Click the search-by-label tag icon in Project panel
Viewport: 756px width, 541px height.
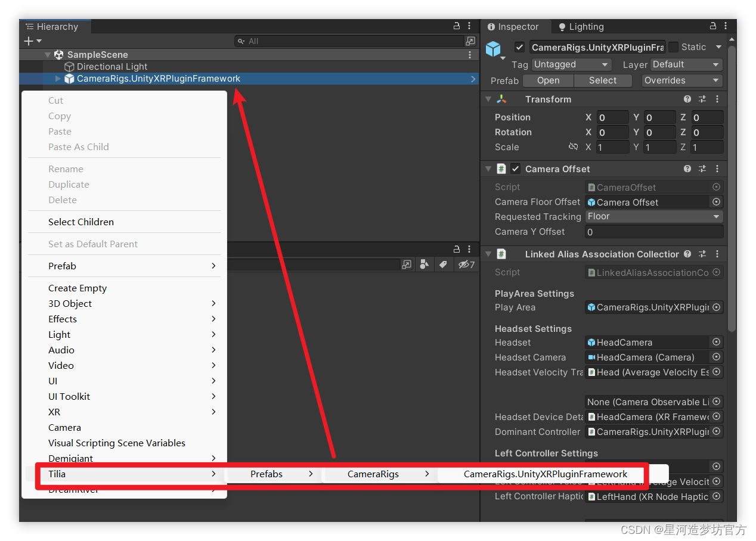(x=442, y=265)
